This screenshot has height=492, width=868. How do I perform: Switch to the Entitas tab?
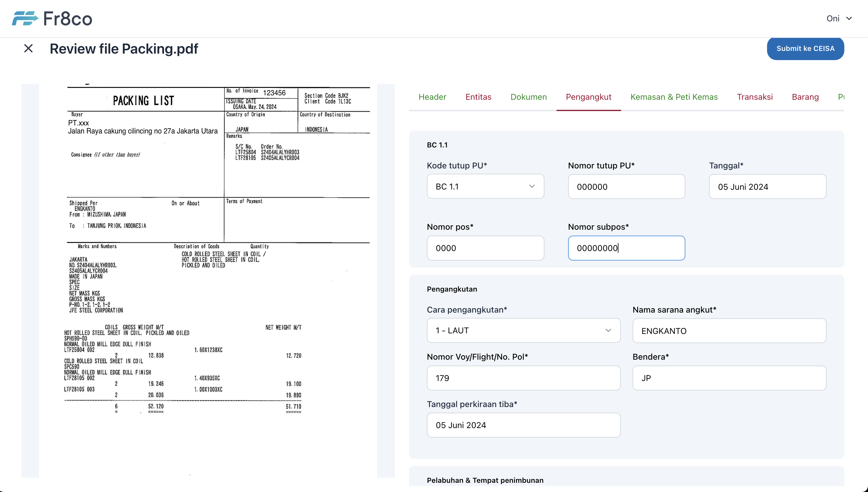478,97
